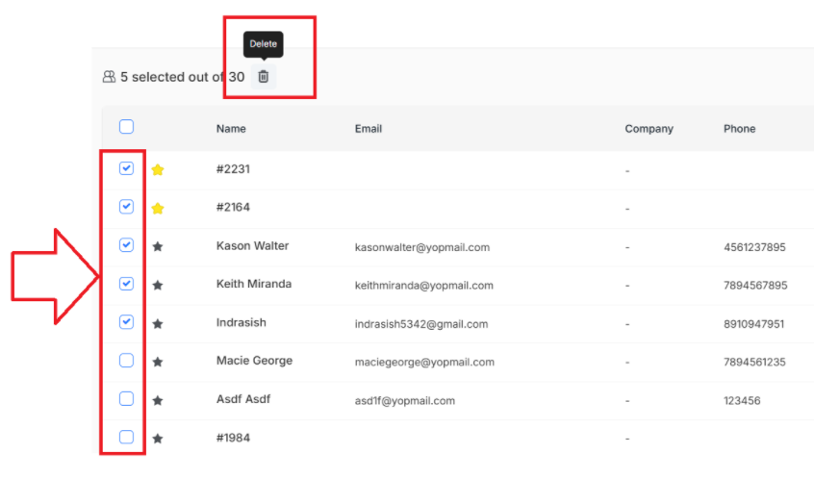Open contact #1984

point(233,438)
